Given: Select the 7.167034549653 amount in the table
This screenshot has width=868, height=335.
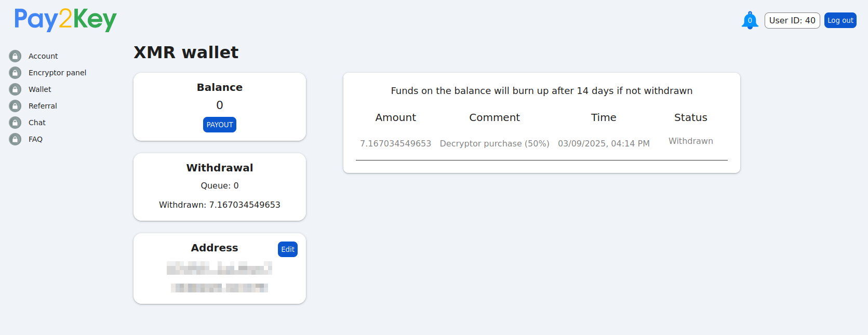Looking at the screenshot, I should 395,143.
